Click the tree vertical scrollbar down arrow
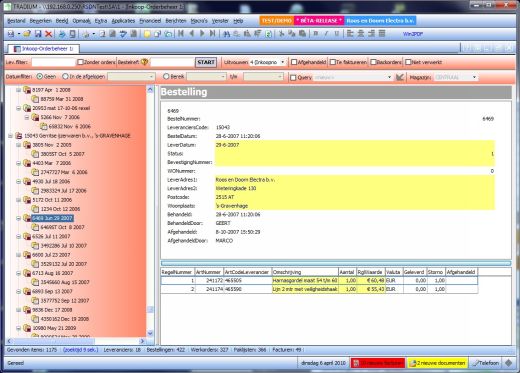 click(x=150, y=333)
